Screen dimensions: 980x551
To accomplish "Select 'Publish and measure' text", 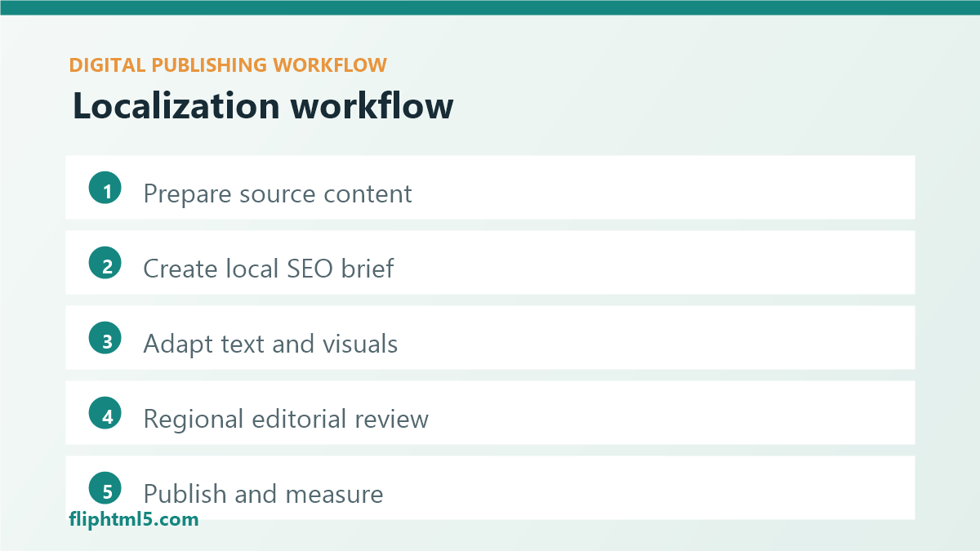I will 264,494.
